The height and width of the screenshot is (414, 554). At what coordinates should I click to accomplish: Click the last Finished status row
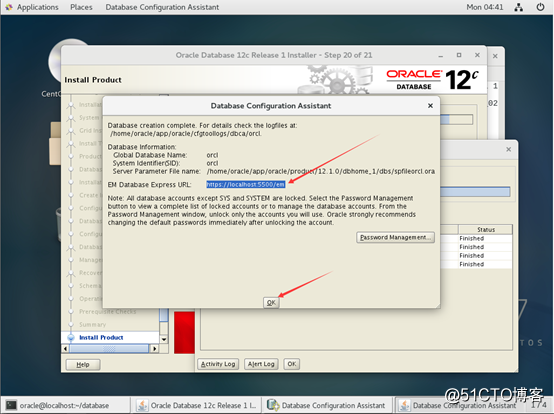pos(485,264)
